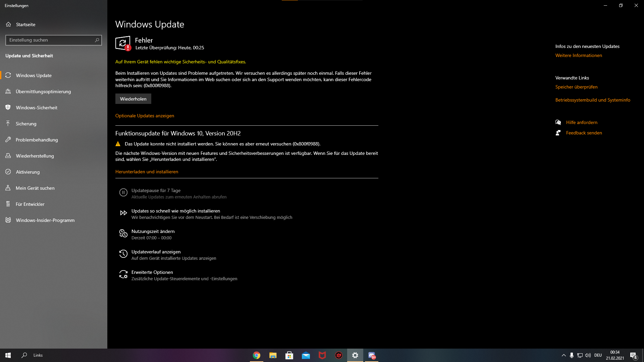The width and height of the screenshot is (644, 362).
Task: Open McAfee from the taskbar
Action: tap(322, 355)
